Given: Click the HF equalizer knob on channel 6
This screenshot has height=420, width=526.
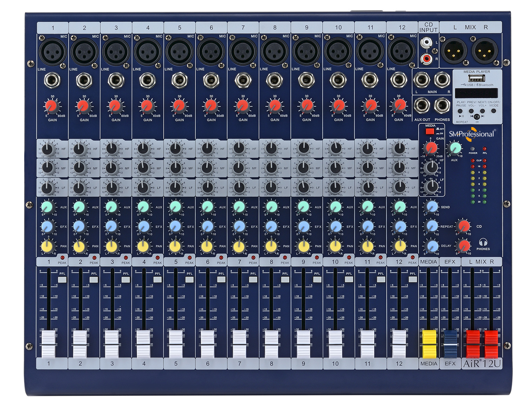Looking at the screenshot, I should coord(207,149).
